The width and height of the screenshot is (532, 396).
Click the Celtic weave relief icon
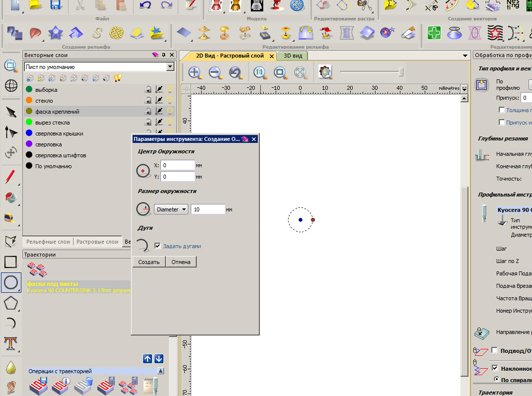pyautogui.click(x=116, y=33)
